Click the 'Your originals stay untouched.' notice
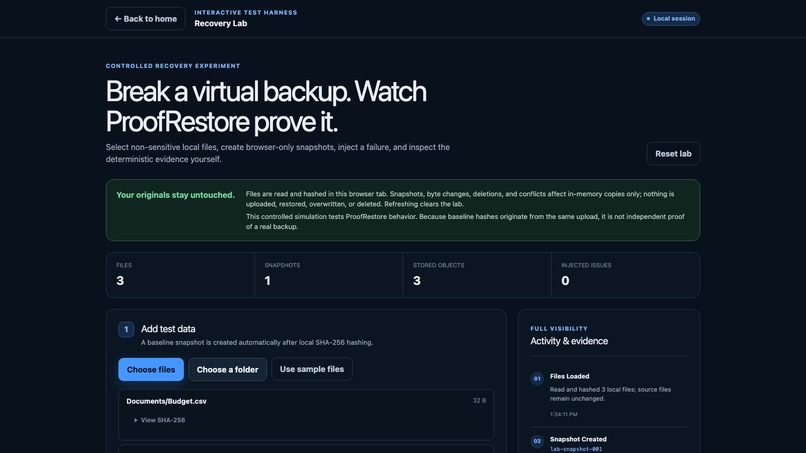Viewport: 806px width, 453px height. (175, 195)
